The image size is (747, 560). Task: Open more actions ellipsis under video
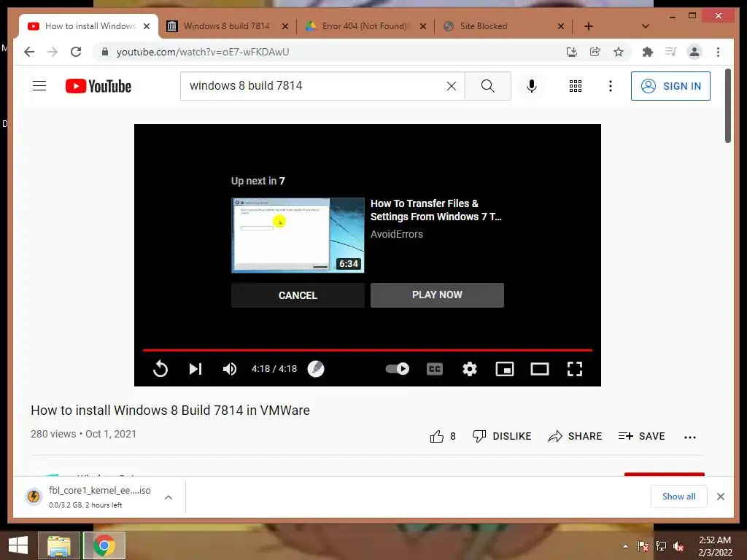[x=690, y=437]
